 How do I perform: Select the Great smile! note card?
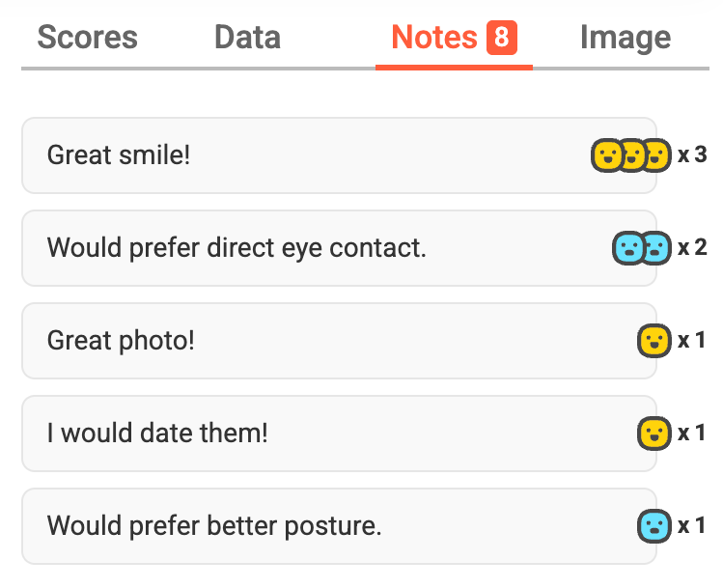[340, 155]
